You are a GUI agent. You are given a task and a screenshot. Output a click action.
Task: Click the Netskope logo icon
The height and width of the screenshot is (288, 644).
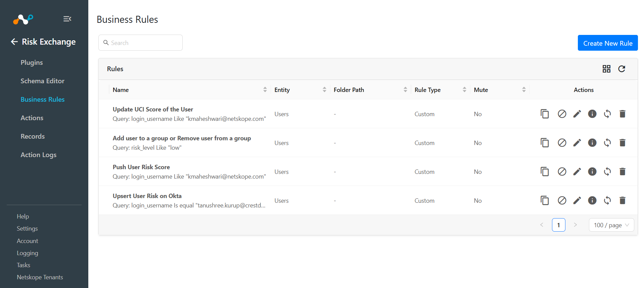pos(23,19)
